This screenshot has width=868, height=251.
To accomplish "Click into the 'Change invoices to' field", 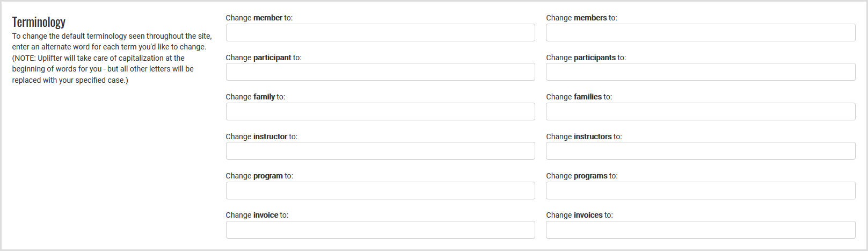I will point(701,230).
